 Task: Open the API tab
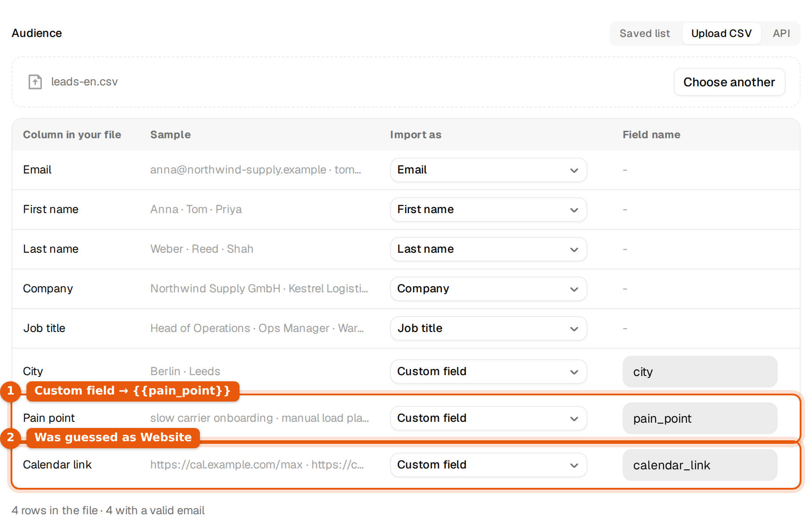[781, 33]
